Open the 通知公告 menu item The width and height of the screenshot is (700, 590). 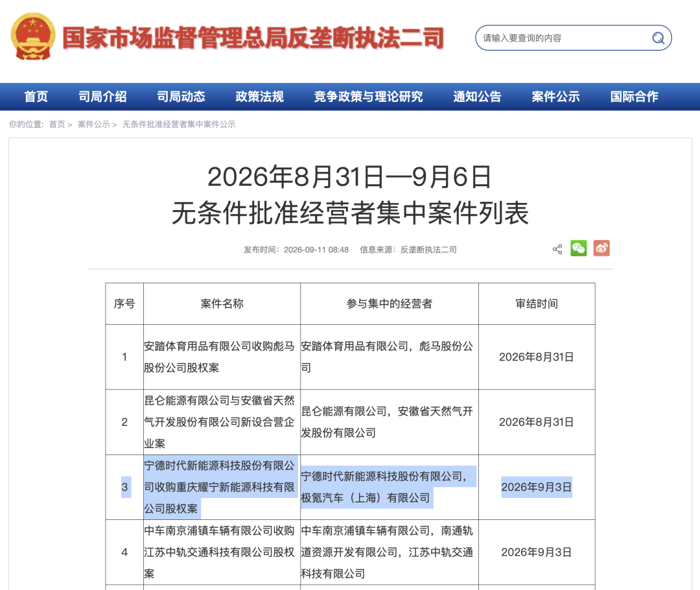tap(477, 97)
